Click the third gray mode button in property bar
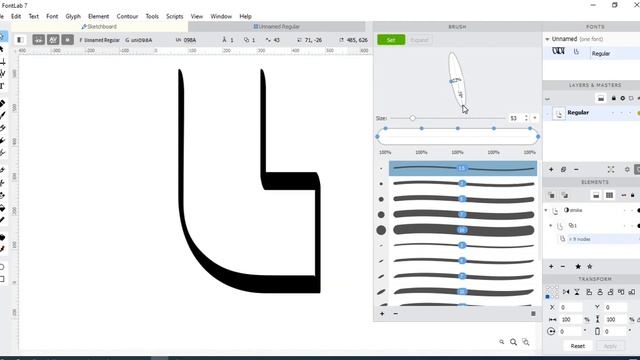The width and height of the screenshot is (640, 360). [67, 40]
